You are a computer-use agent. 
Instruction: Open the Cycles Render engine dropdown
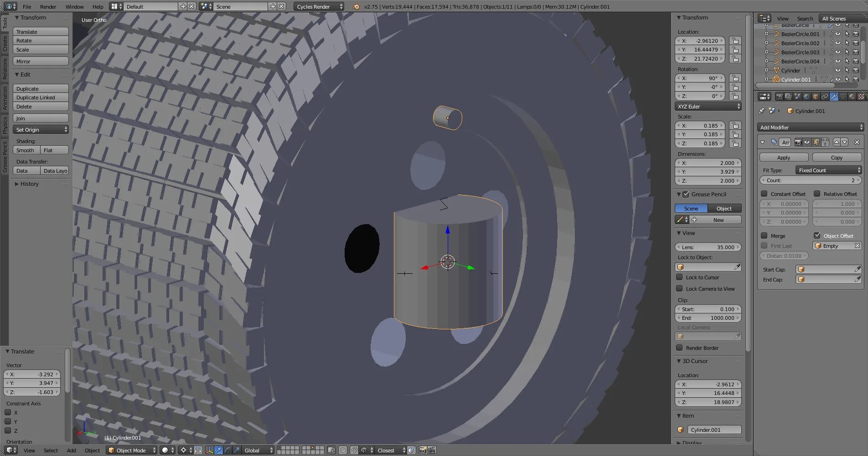319,6
